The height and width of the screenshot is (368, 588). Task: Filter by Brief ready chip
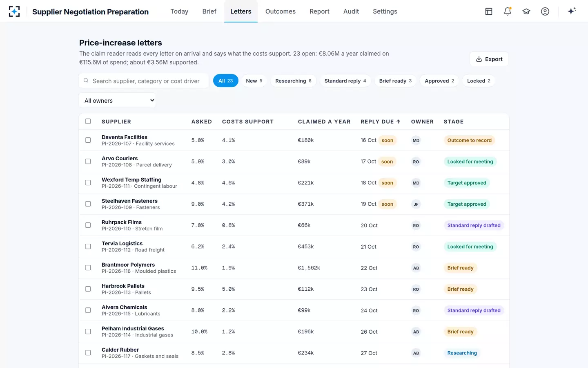coord(395,81)
